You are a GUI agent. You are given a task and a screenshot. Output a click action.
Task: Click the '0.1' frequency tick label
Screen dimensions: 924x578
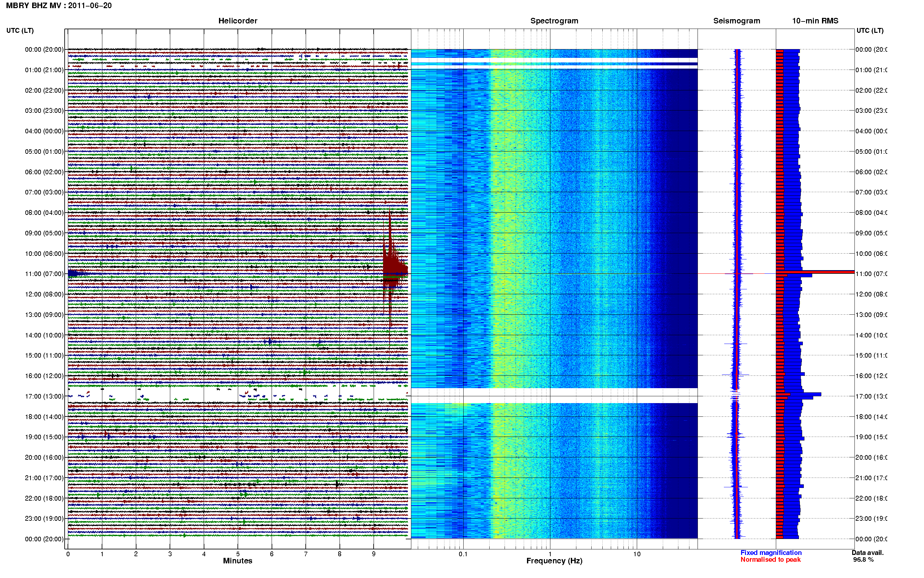point(463,554)
